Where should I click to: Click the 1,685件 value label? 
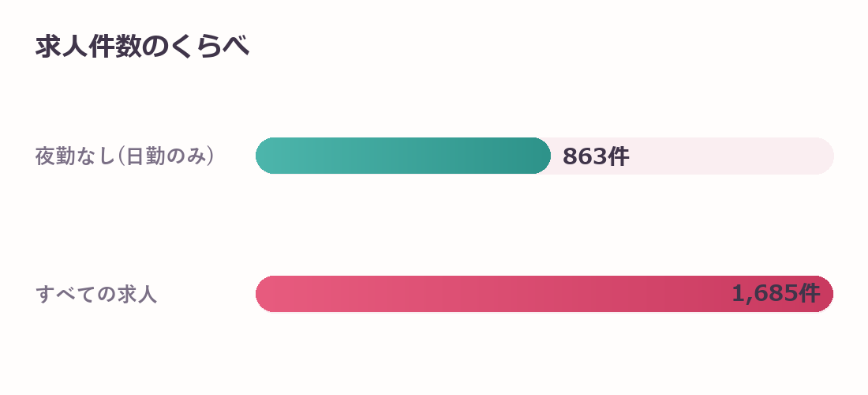coord(776,294)
